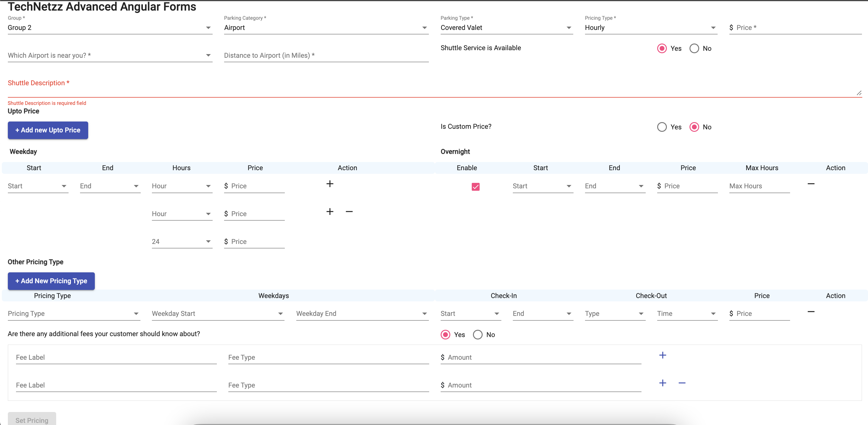The height and width of the screenshot is (425, 868).
Task: Choose No for additional fees question
Action: click(x=477, y=335)
